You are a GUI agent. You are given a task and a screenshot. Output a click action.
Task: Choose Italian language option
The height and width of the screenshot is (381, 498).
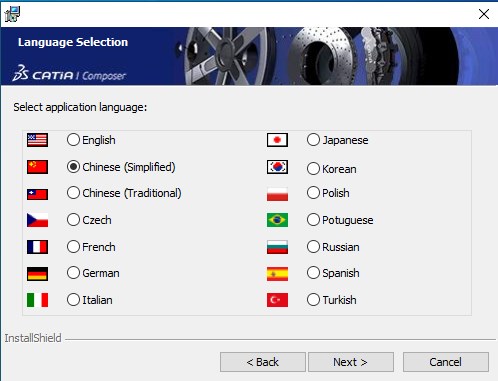coord(73,300)
